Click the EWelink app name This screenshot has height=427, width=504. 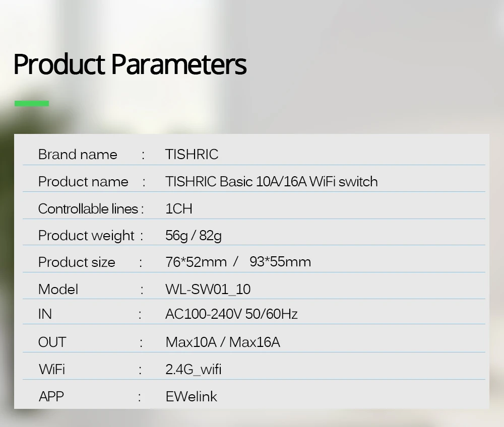[x=191, y=397]
